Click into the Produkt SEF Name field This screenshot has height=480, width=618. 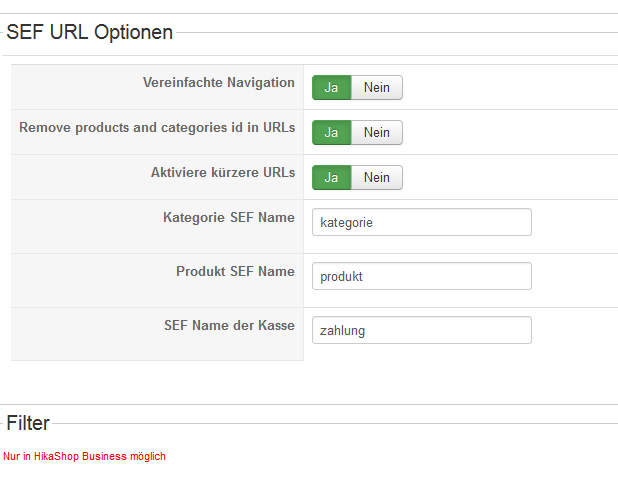point(421,276)
